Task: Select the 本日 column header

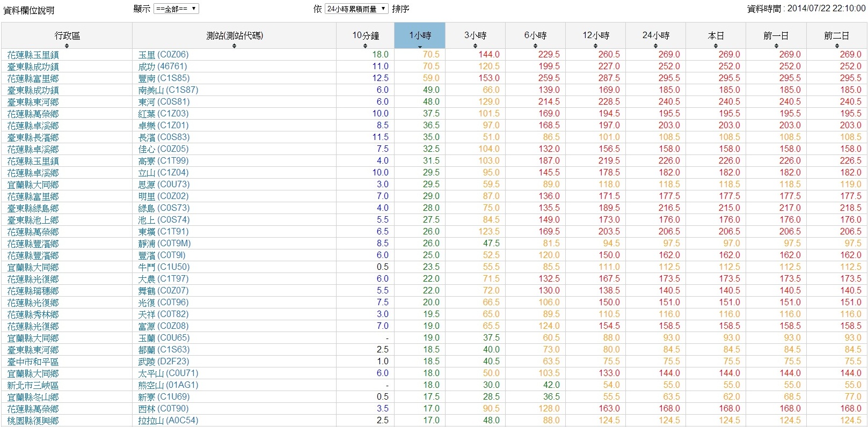Action: [x=716, y=35]
